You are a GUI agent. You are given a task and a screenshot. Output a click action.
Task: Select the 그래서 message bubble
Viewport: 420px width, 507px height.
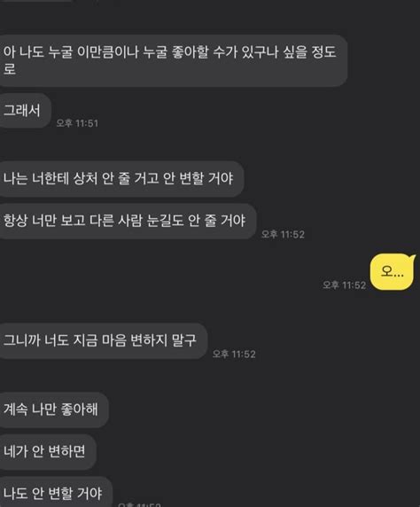click(25, 110)
